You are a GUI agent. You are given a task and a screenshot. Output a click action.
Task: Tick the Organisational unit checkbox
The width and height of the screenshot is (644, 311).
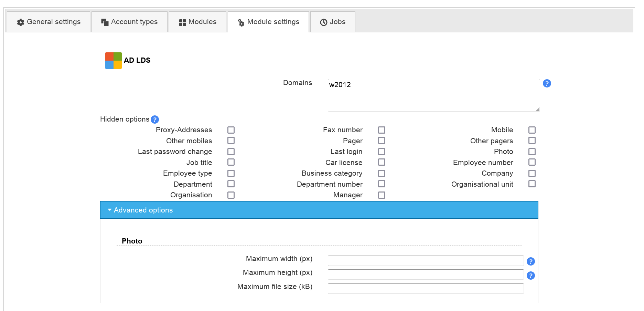click(x=532, y=184)
